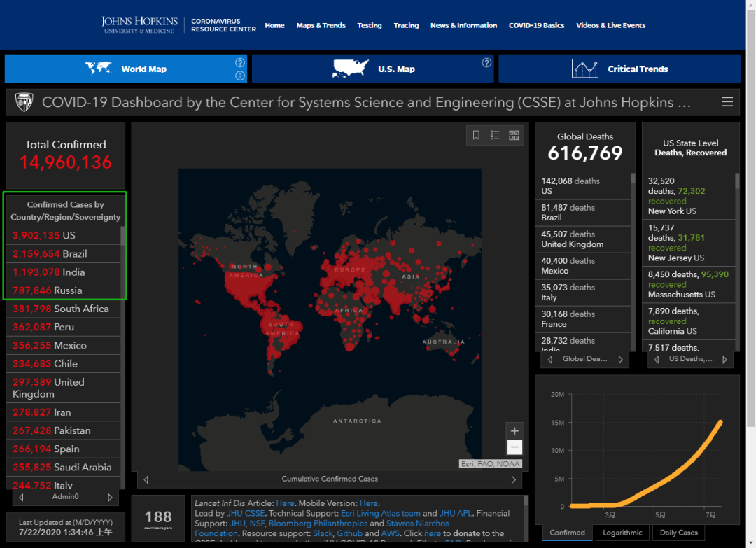Click the world map silhouette icon
Screen dimensions: 756x548
[x=99, y=69]
